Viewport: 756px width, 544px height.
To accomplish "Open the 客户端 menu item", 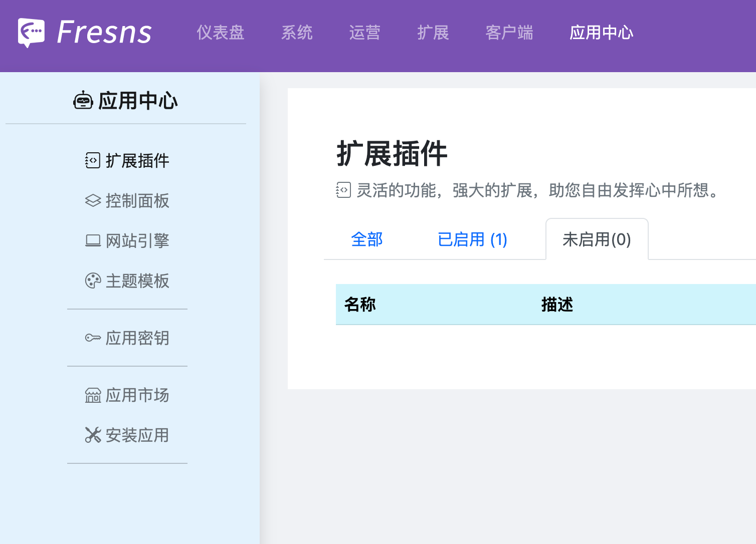I will click(509, 33).
